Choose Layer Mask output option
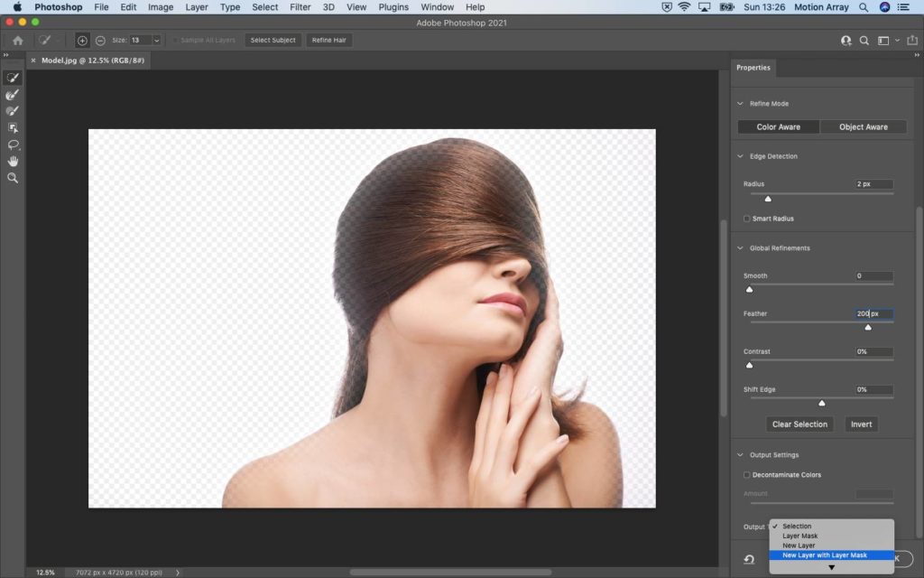Screen dimensions: 924x578 pos(831,536)
